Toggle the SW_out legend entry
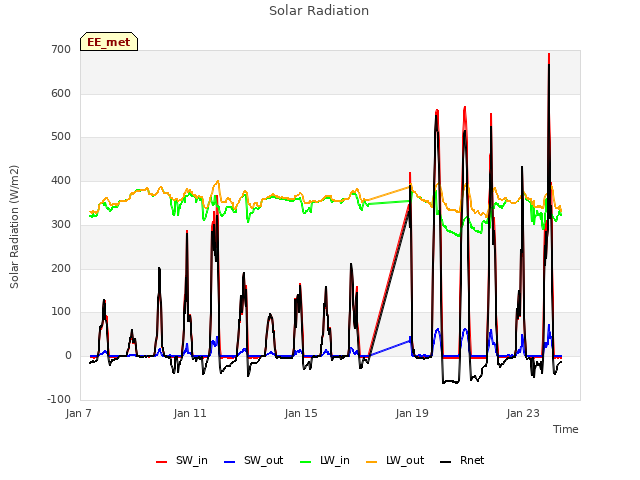Image resolution: width=640 pixels, height=480 pixels. (253, 460)
